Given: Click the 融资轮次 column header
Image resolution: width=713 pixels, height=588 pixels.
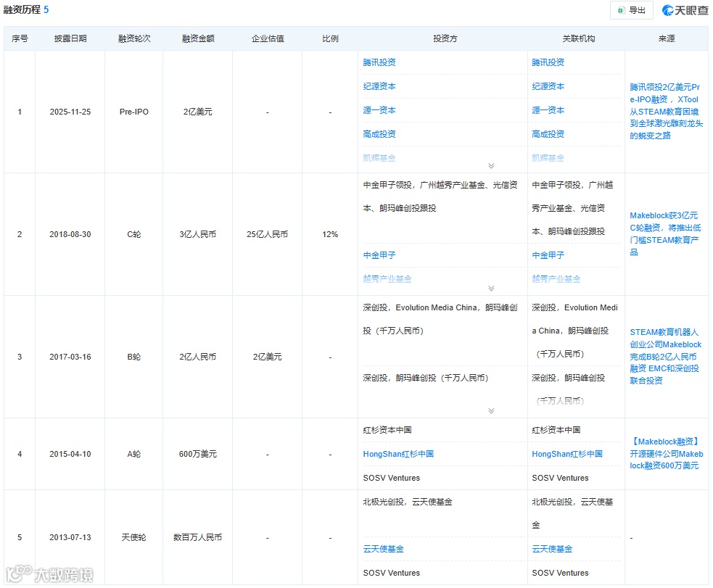Looking at the screenshot, I should click(134, 38).
